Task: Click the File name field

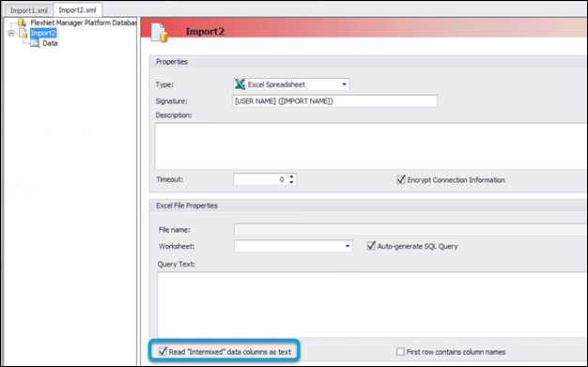Action: click(410, 229)
